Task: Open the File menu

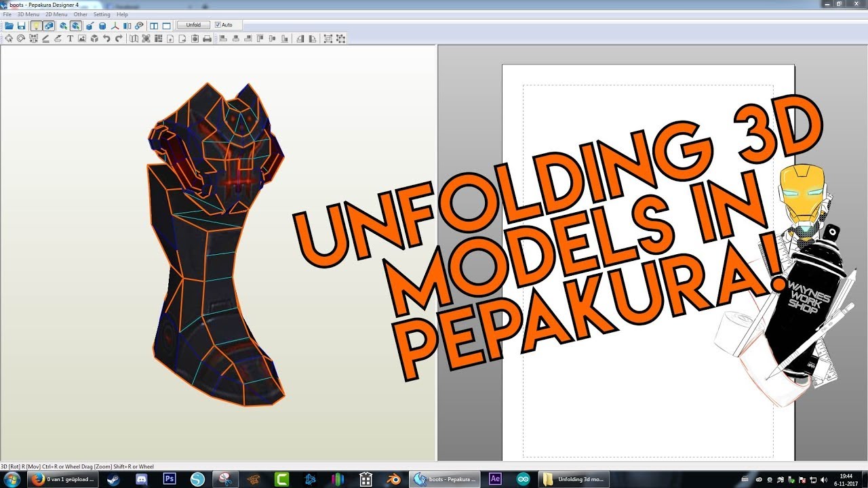Action: point(7,14)
